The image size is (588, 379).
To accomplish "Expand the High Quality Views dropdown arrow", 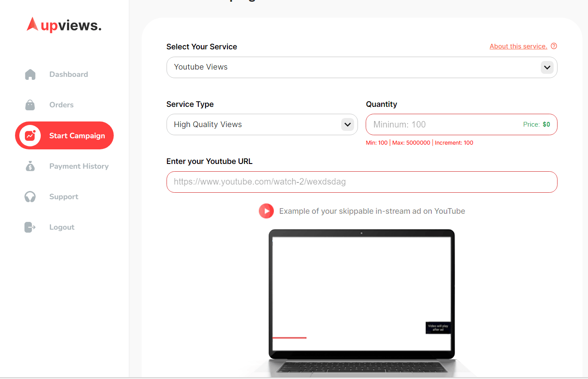I will 347,124.
